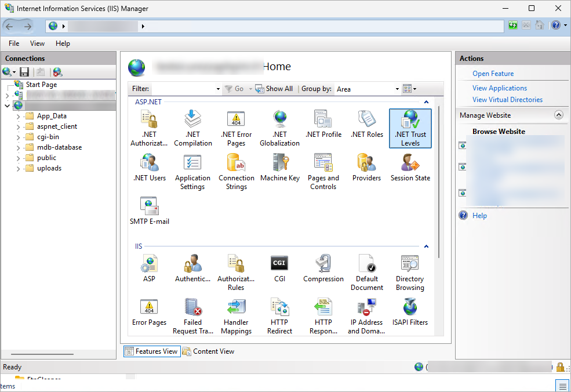The image size is (571, 392).
Task: Expand the mdb-database folder node
Action: pos(18,148)
